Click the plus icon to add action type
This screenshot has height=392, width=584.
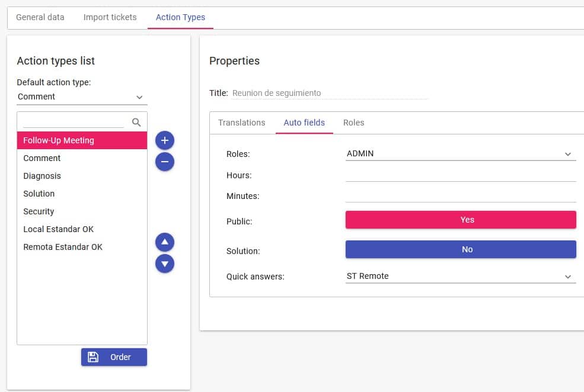click(x=165, y=140)
